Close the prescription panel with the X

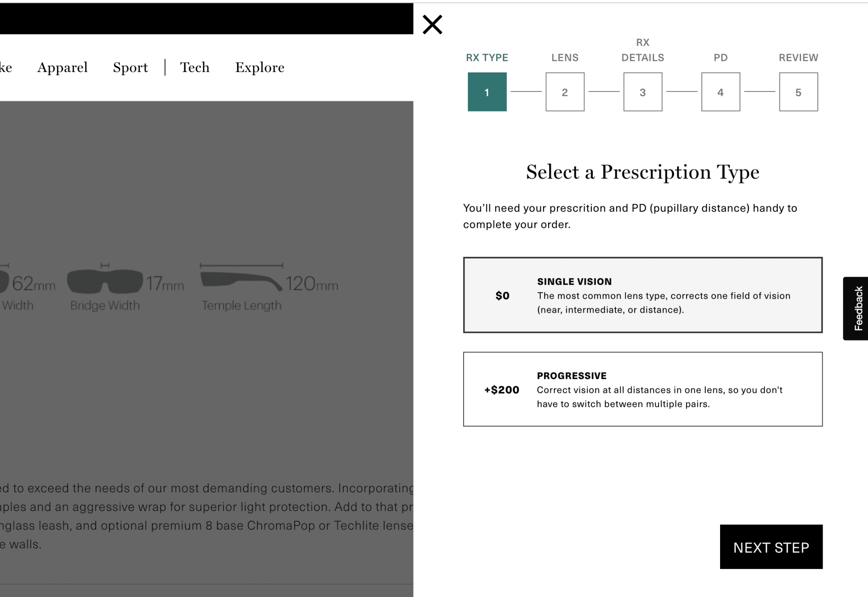pyautogui.click(x=432, y=25)
